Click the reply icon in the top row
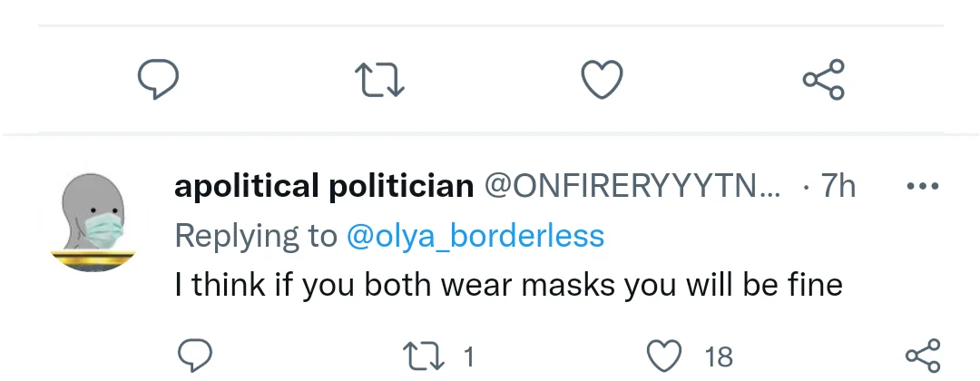The height and width of the screenshot is (381, 980). [158, 80]
